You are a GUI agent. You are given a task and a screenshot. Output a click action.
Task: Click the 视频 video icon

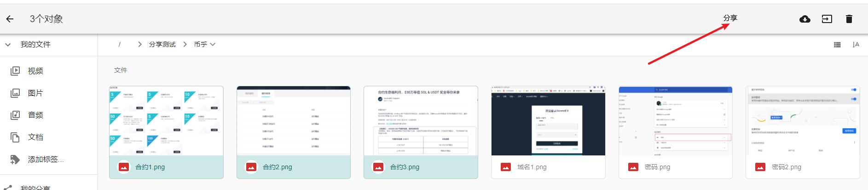pos(15,71)
